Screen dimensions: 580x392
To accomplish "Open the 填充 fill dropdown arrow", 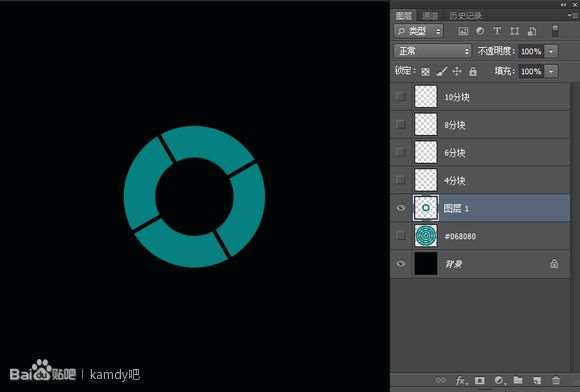I will pos(551,71).
